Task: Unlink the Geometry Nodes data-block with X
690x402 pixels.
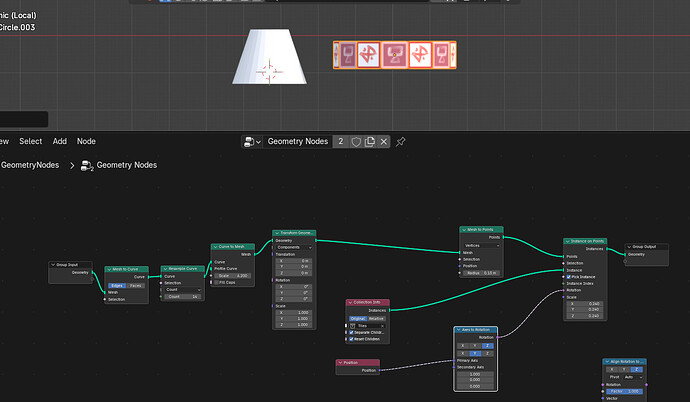Action: 383,142
